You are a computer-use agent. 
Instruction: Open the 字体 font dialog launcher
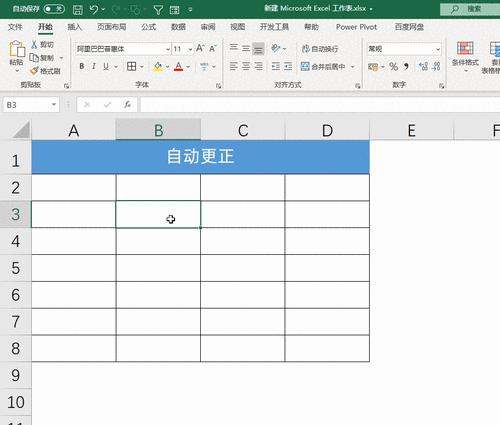[x=218, y=86]
